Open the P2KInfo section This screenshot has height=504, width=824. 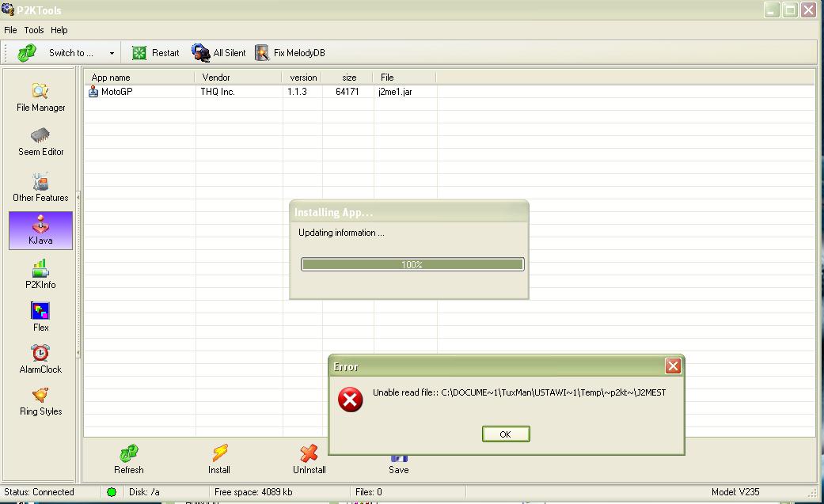click(40, 275)
